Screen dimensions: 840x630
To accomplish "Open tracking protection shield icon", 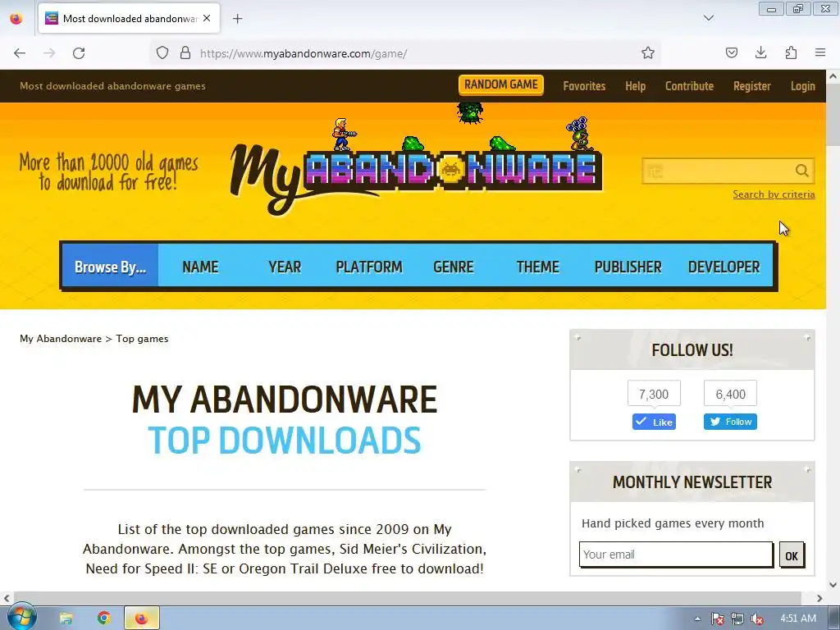I will pos(162,53).
